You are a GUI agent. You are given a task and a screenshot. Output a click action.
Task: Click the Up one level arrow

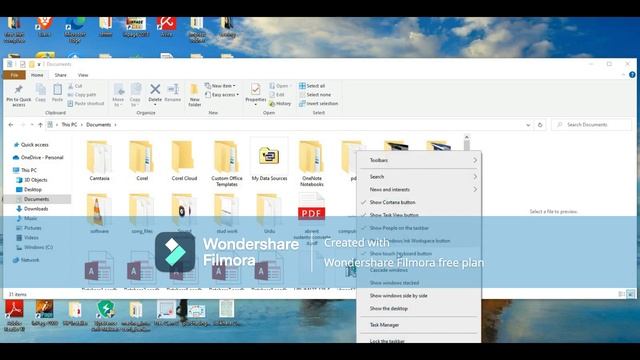[40, 125]
